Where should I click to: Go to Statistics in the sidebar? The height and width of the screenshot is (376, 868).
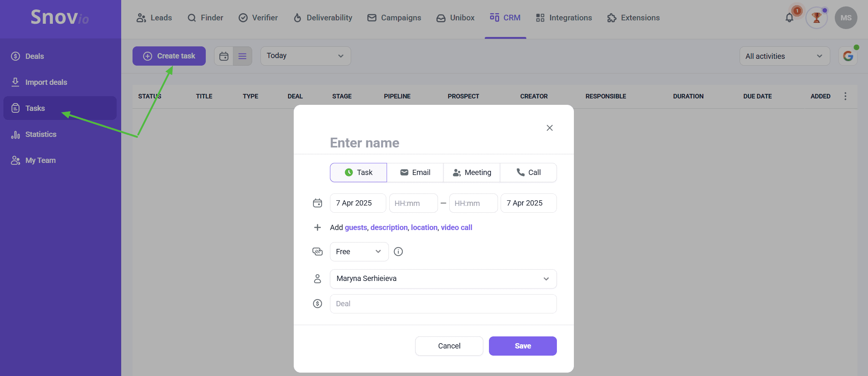pyautogui.click(x=40, y=134)
